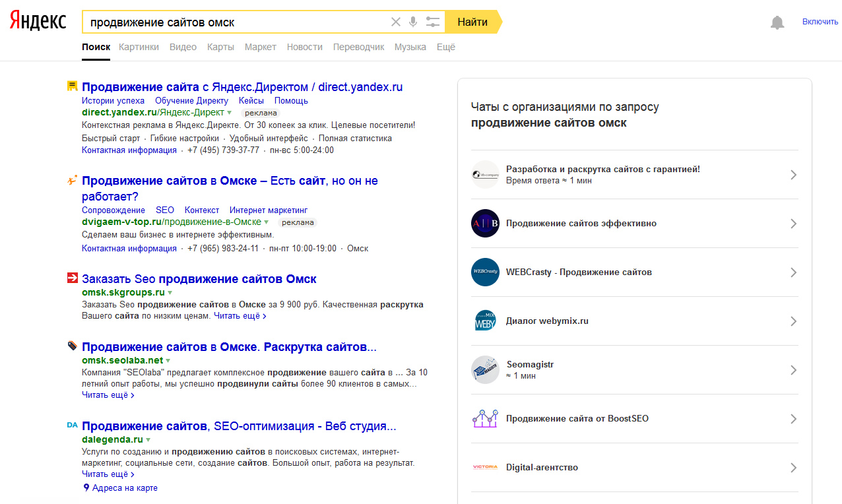Image resolution: width=842 pixels, height=504 pixels.
Task: Open the Карты tab
Action: pos(220,47)
